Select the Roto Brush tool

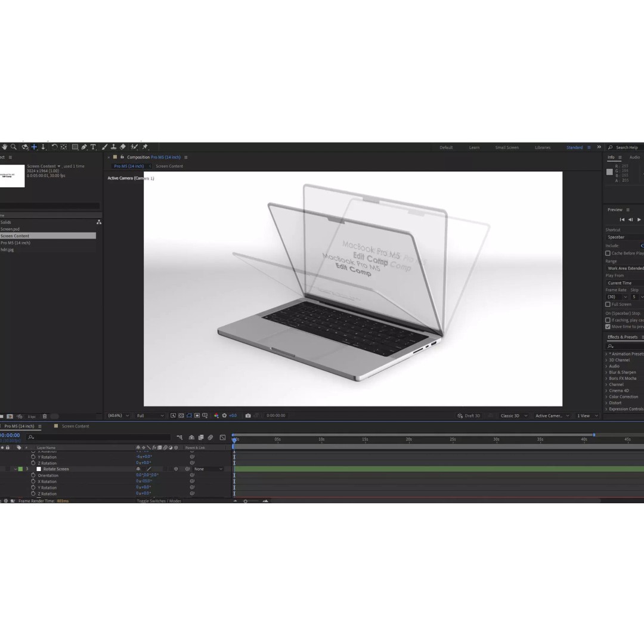point(134,147)
